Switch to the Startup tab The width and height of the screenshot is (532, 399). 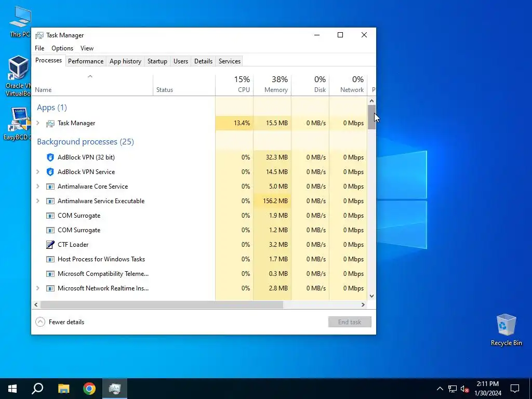[x=157, y=61]
